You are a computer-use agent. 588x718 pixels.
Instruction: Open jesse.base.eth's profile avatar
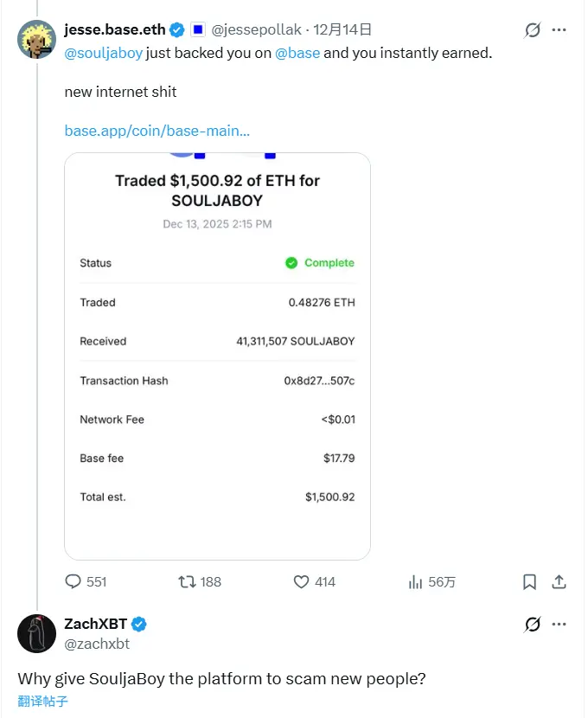coord(36,39)
